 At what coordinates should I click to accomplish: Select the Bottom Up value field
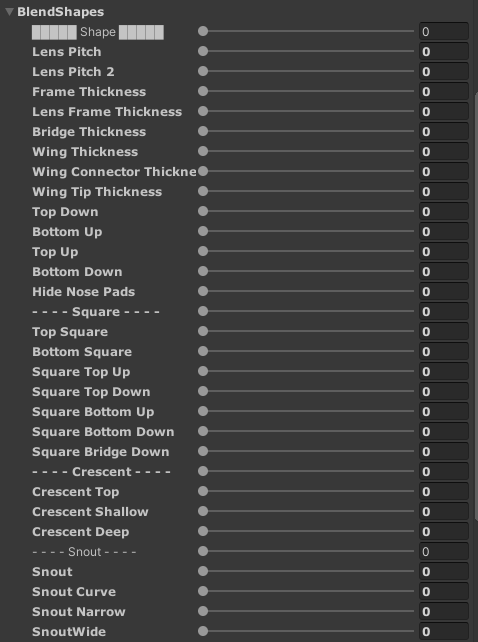click(x=444, y=231)
